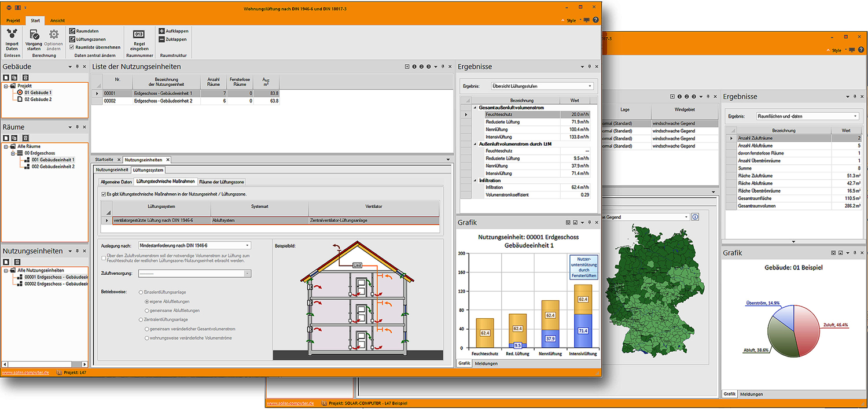Switch to Projekt ribbon tab
This screenshot has width=868, height=409.
(13, 20)
